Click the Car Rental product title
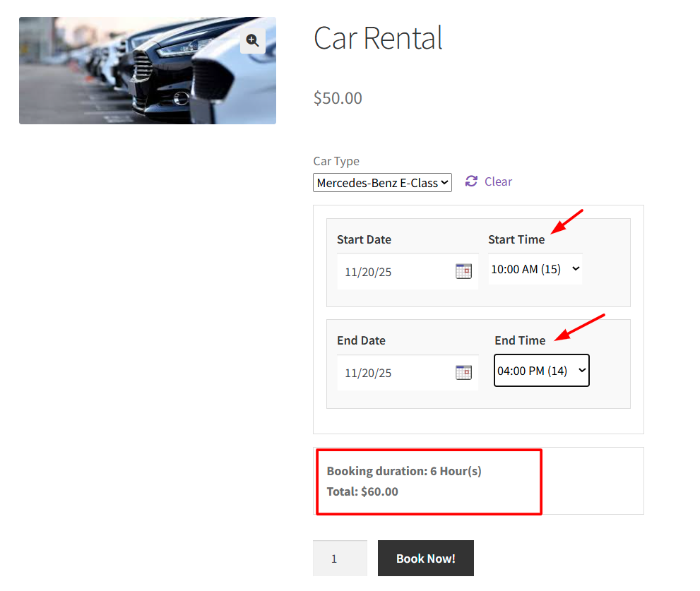700x591 pixels. pos(378,38)
